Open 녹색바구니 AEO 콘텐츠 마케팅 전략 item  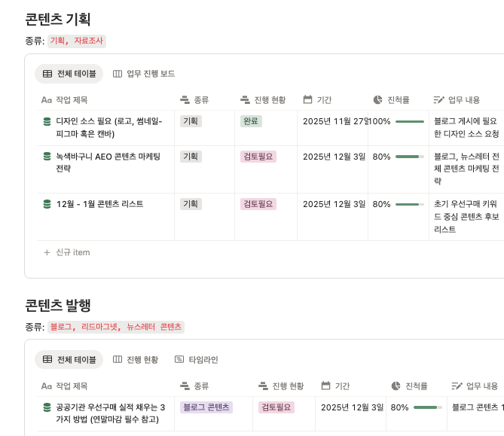pos(108,162)
